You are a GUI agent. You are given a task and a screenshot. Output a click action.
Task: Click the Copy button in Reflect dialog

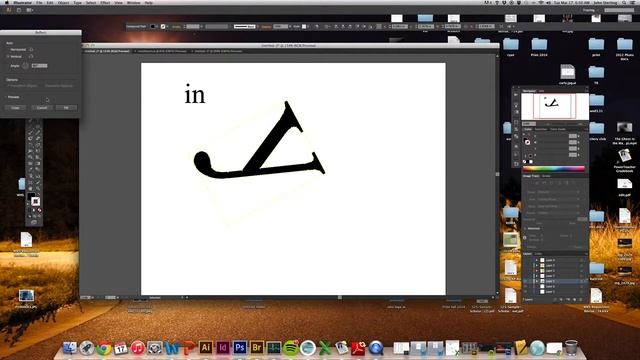(16, 108)
